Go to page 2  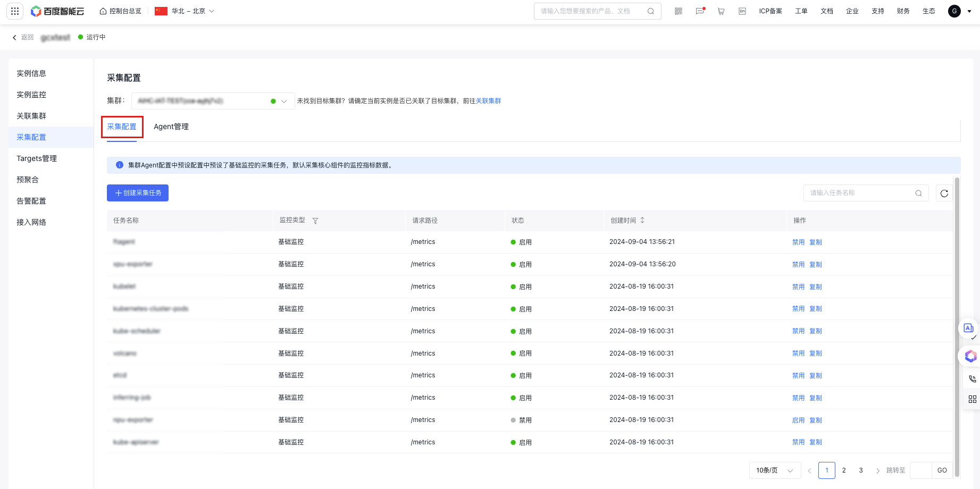[x=844, y=470]
